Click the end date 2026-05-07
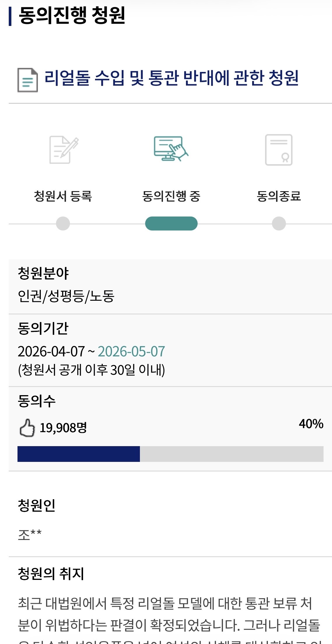 (x=131, y=351)
